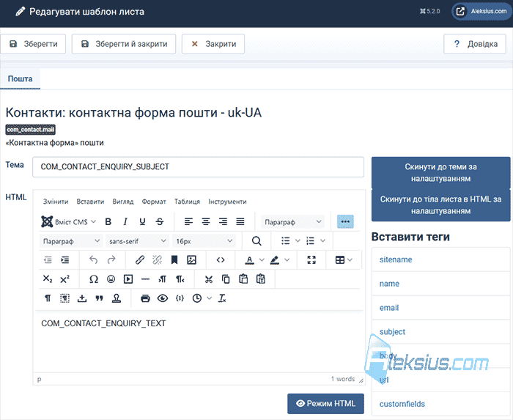
Task: Click the Закрити button
Action: [x=213, y=44]
